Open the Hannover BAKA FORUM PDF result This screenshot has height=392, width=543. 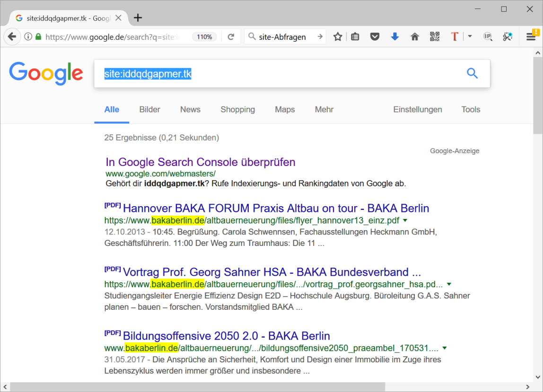point(276,208)
